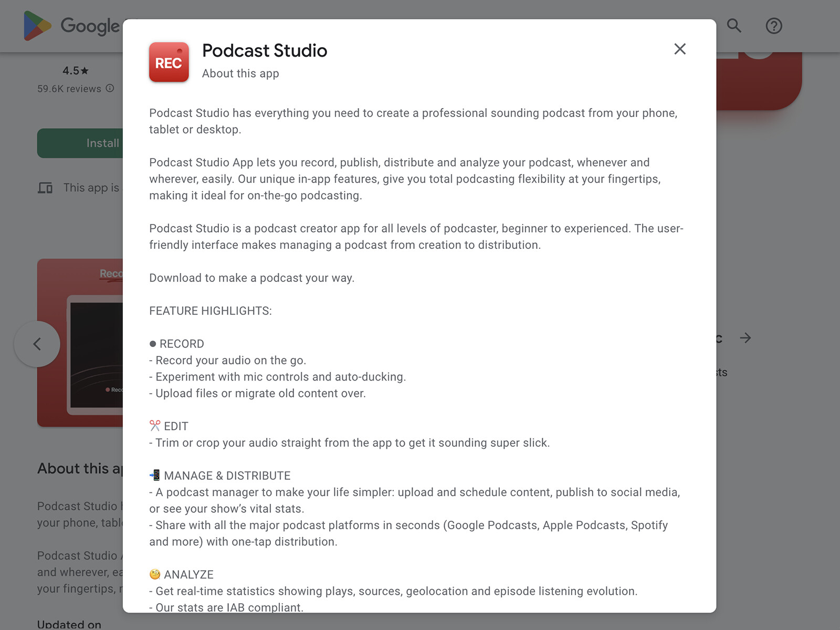Click 'Our stats are IAB compliant.' line
840x630 pixels.
[x=226, y=607]
